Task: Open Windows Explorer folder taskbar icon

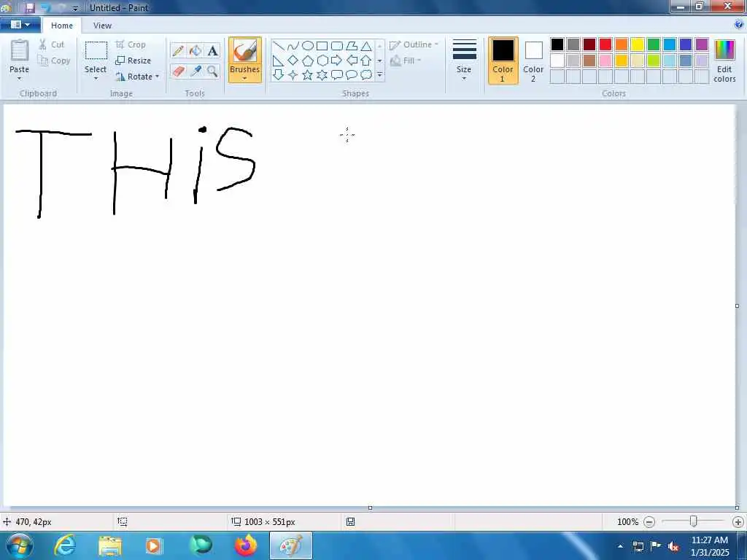Action: coord(110,546)
